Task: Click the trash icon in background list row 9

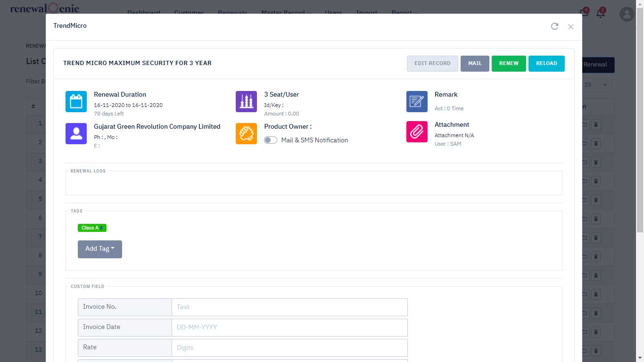Action: coord(596,276)
